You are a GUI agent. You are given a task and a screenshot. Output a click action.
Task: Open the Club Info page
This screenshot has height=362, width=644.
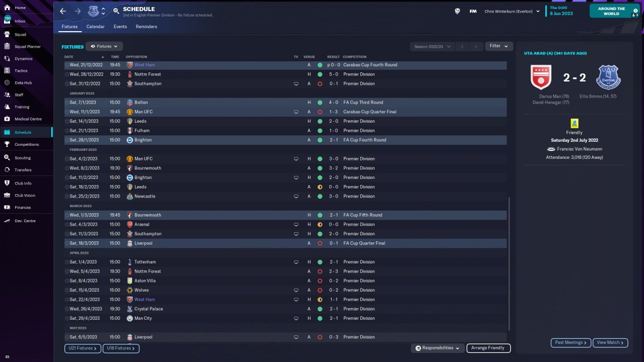[x=23, y=183]
